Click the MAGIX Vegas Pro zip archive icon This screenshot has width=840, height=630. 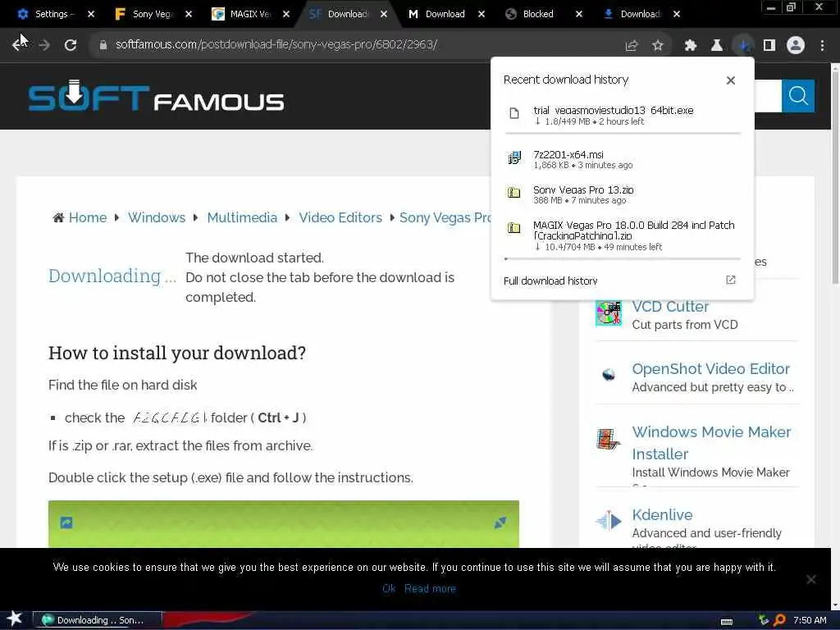click(514, 228)
